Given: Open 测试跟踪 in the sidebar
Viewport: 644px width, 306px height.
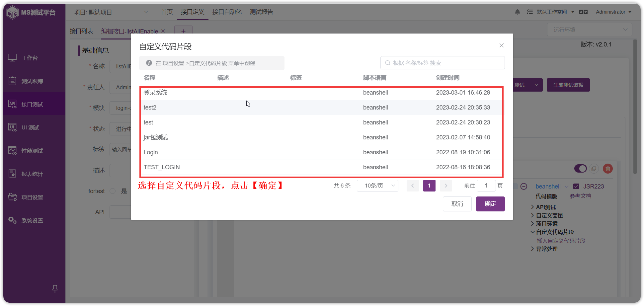Looking at the screenshot, I should (x=32, y=81).
